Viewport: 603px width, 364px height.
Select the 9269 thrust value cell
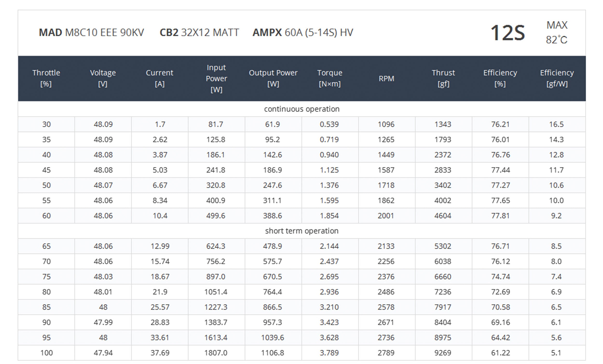click(443, 353)
